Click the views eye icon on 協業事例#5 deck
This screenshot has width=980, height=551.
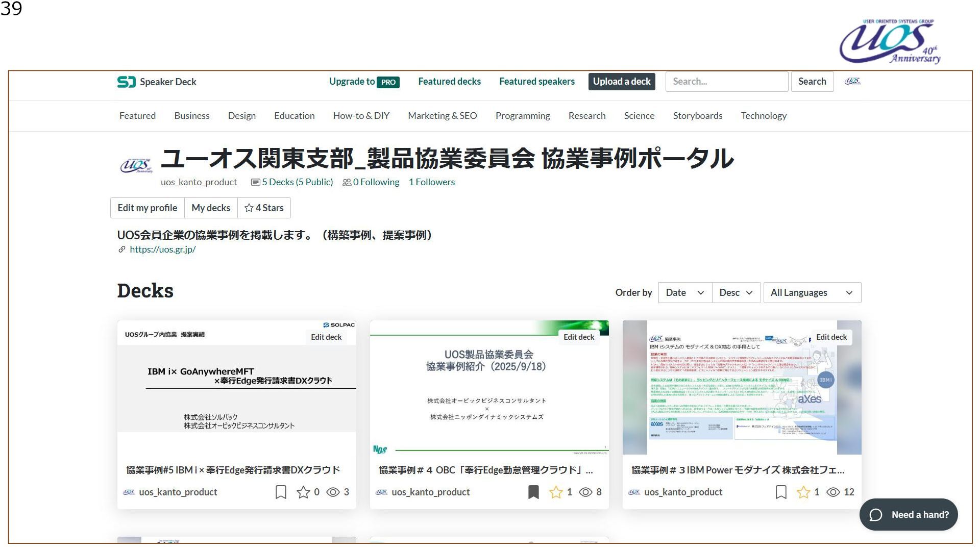point(333,492)
